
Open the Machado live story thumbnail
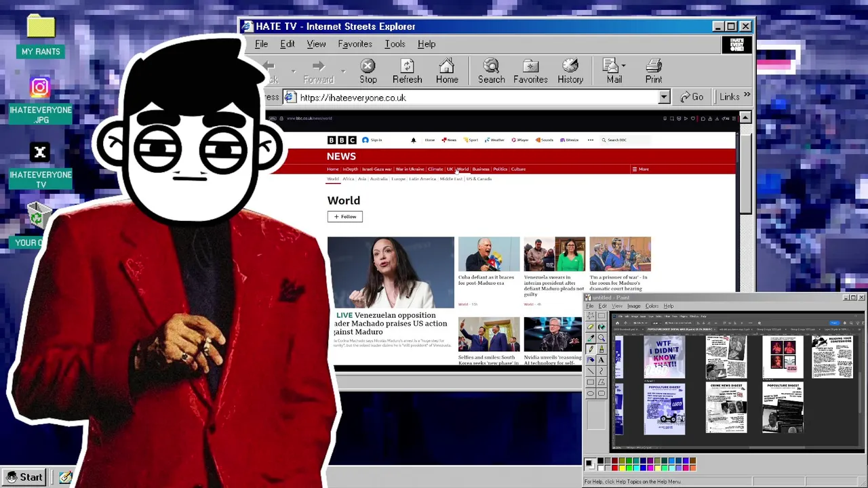tap(391, 272)
